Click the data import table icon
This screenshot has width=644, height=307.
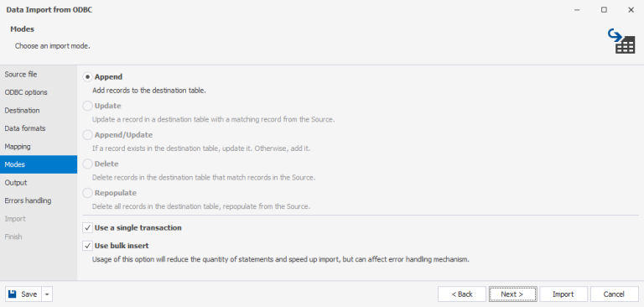(621, 41)
